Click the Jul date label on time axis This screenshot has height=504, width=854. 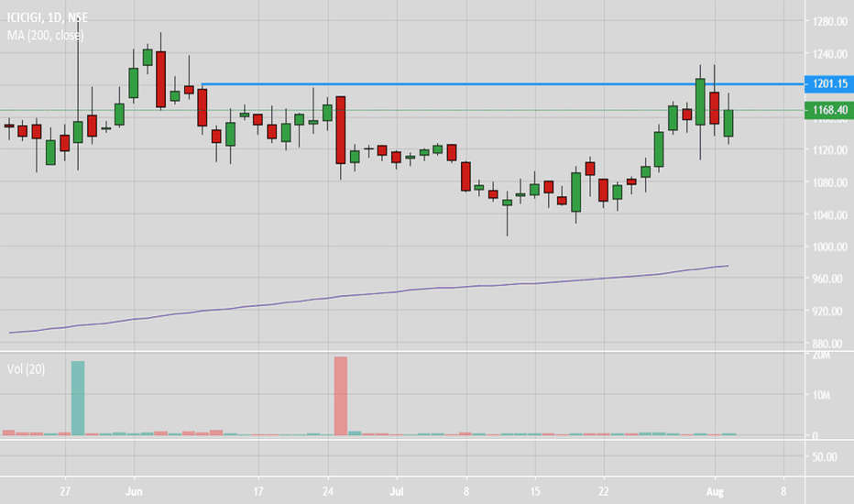397,491
